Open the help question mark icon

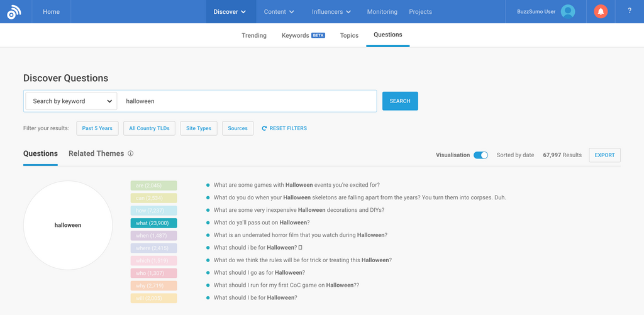tap(630, 11)
